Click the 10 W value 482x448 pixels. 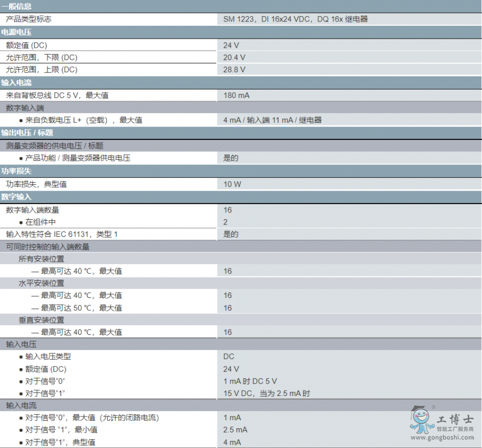(x=232, y=184)
